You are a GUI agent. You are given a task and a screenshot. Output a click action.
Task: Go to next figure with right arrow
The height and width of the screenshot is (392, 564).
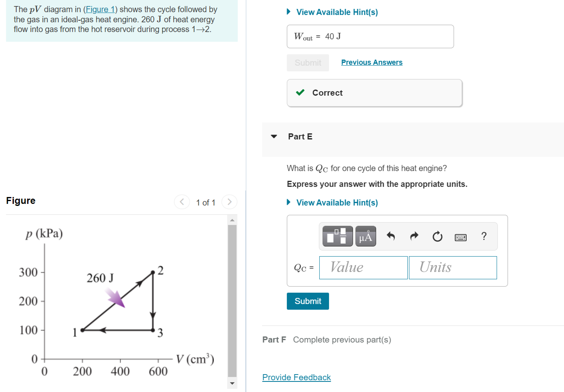tap(229, 201)
